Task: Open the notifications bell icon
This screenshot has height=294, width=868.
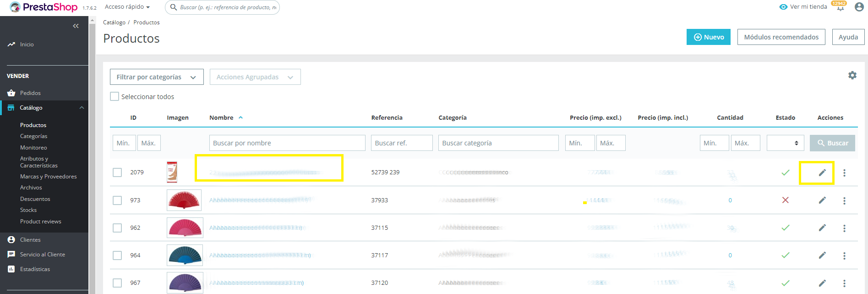Action: click(x=840, y=8)
